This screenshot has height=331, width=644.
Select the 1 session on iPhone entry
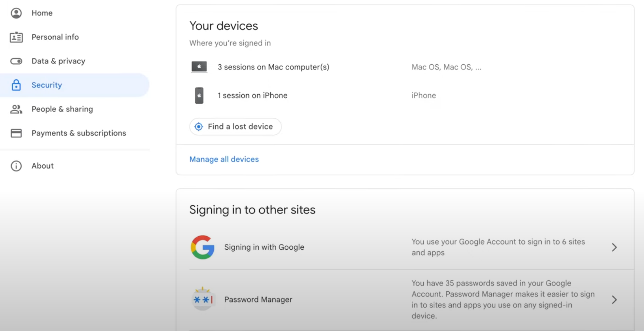coord(252,96)
